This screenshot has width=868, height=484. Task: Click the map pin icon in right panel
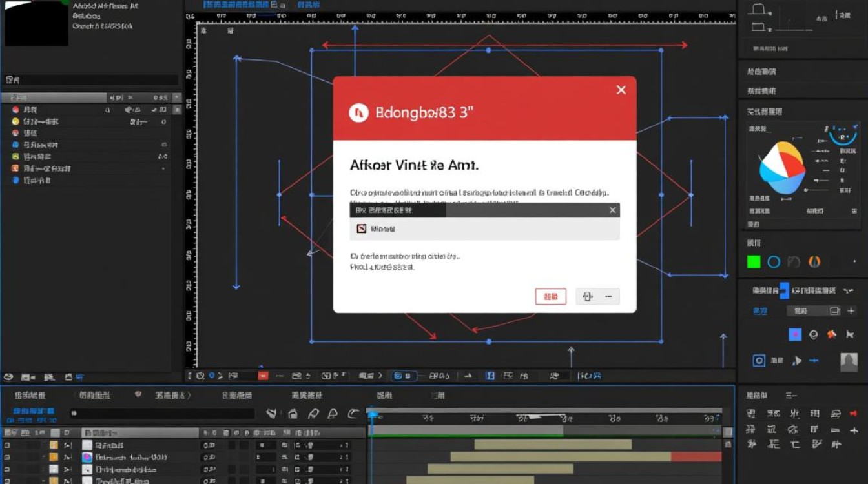pos(814,334)
